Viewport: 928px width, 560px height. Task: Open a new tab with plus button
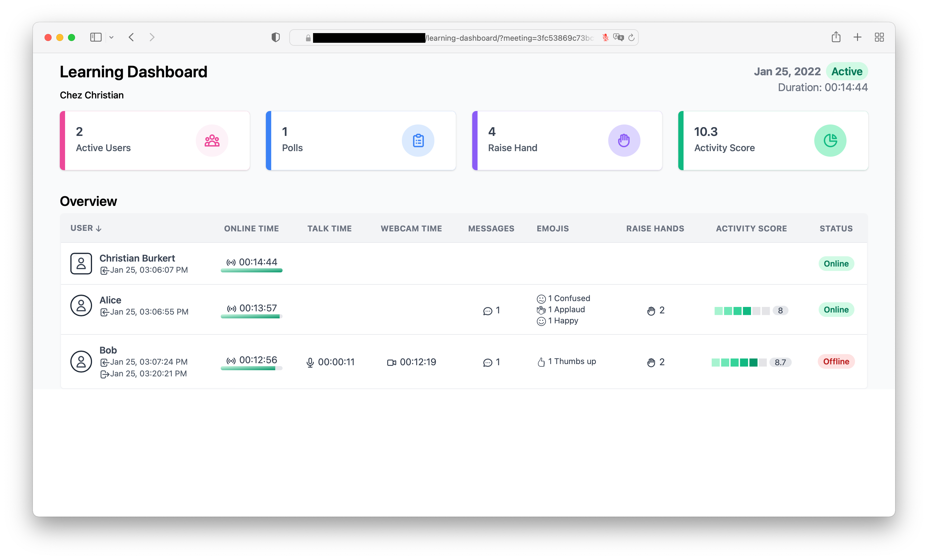(858, 37)
